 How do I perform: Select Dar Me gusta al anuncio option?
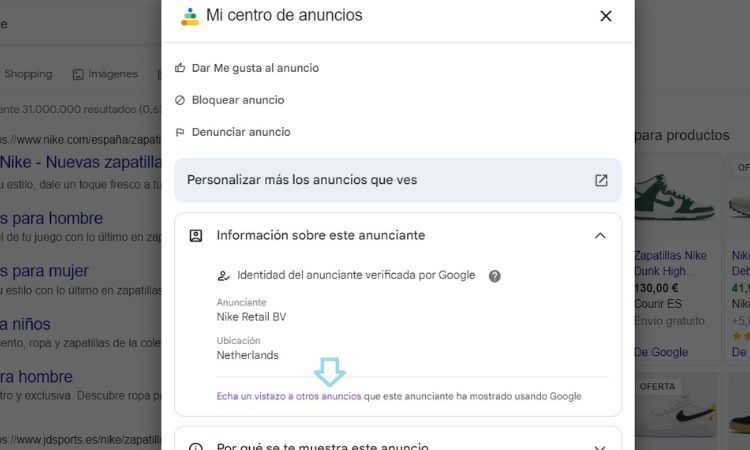pyautogui.click(x=255, y=68)
